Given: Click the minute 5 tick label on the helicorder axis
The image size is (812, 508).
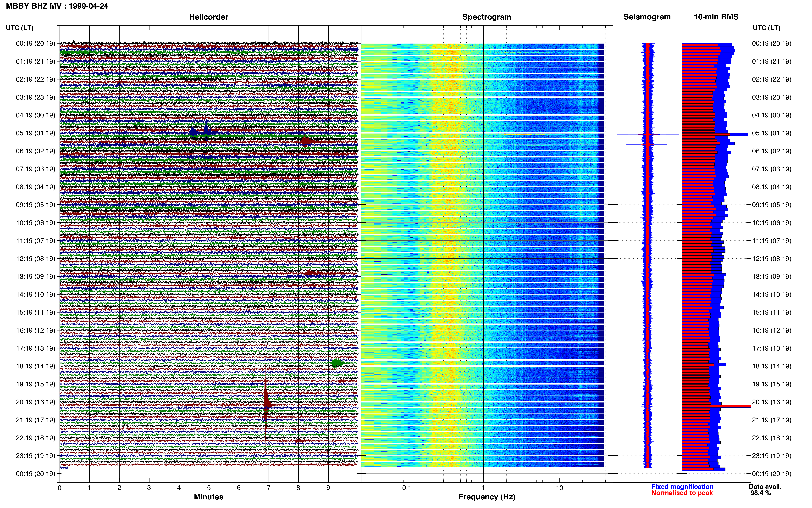Looking at the screenshot, I should click(209, 487).
